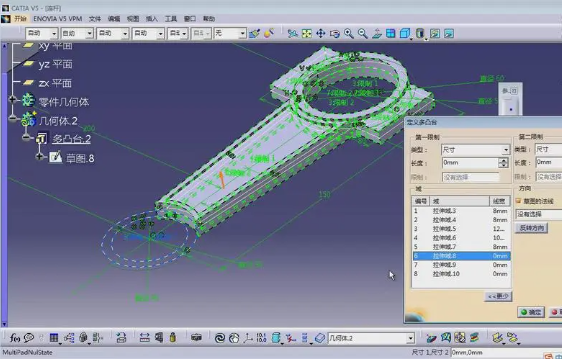Screen dimensions: 562x361
Task: Click the Zoom Out magnifier icon
Action: point(363,34)
